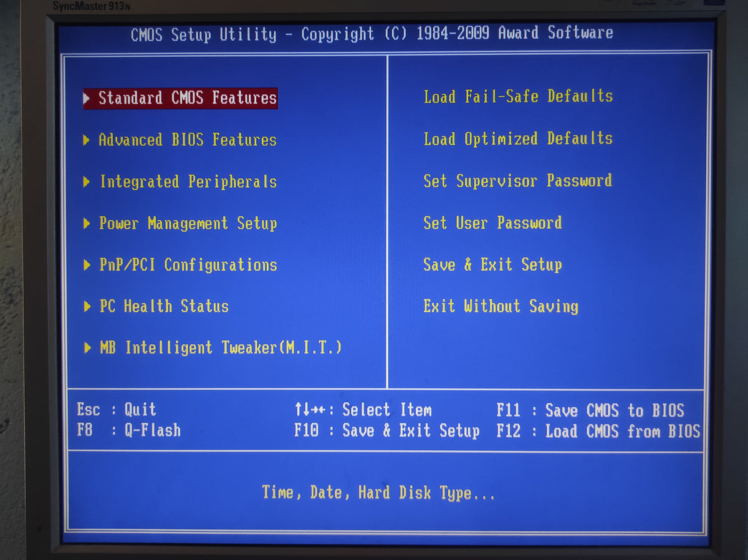Click the F10 : Save & Exit Setup hint
Viewport: 748px width, 560px height.
point(387,430)
